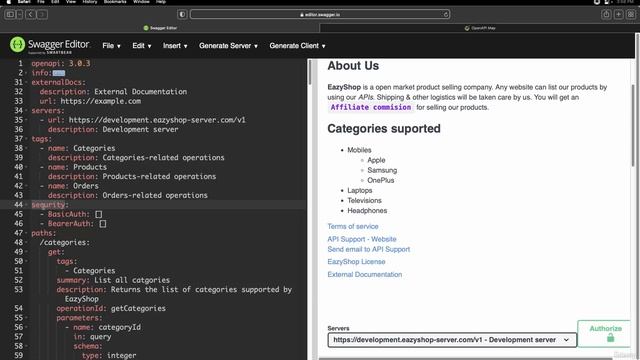The width and height of the screenshot is (640, 360).
Task: Switch to the Swagger Editor browser tab
Action: (x=160, y=28)
